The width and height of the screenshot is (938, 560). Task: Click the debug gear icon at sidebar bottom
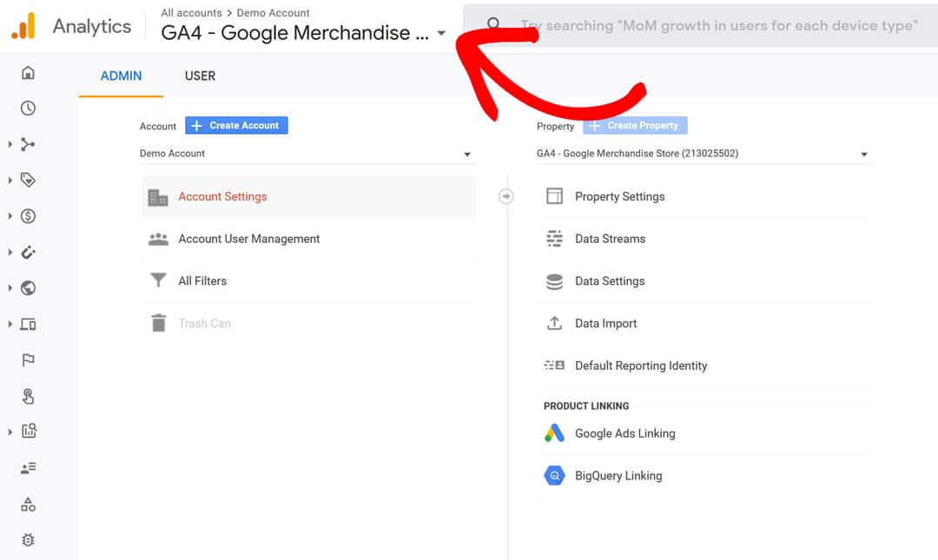pyautogui.click(x=27, y=539)
